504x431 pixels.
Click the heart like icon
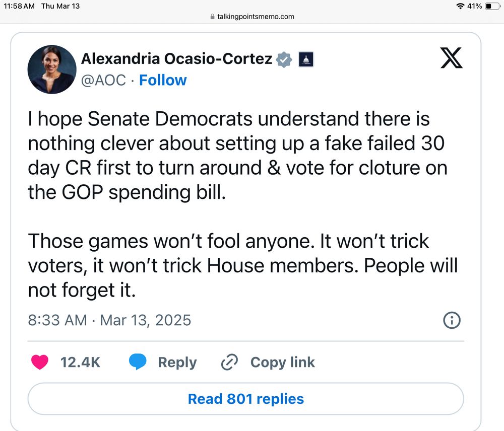40,362
